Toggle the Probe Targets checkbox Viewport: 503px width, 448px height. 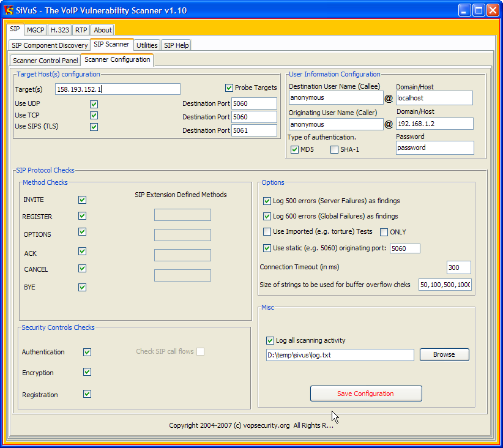229,88
